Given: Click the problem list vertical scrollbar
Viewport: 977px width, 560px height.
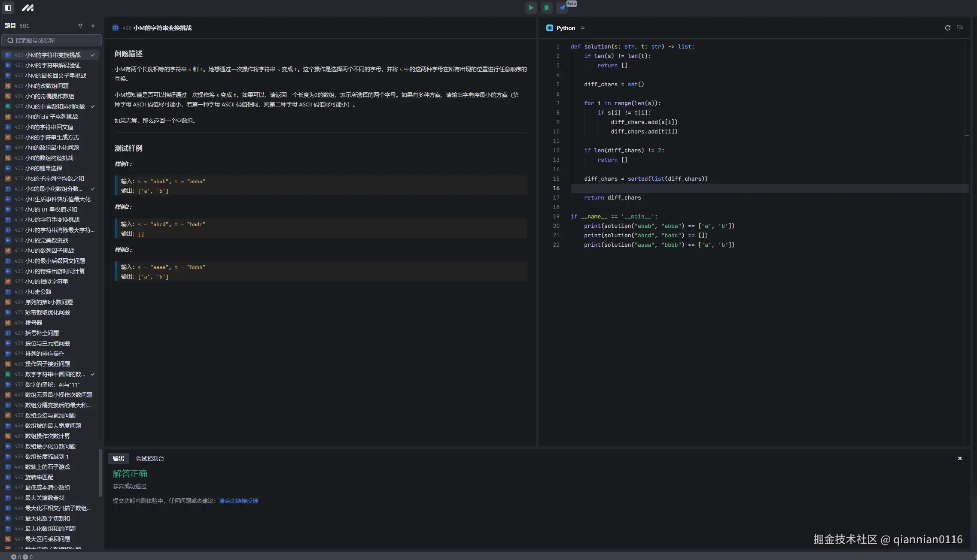Looking at the screenshot, I should coord(100,472).
